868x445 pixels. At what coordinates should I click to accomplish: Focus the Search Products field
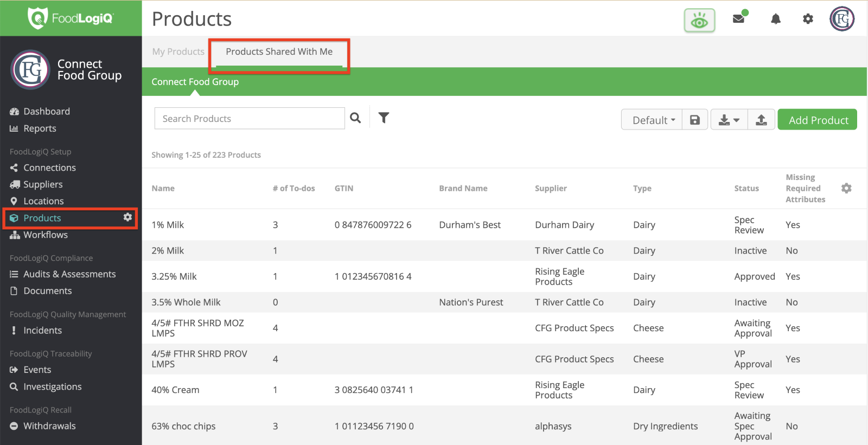click(x=250, y=118)
